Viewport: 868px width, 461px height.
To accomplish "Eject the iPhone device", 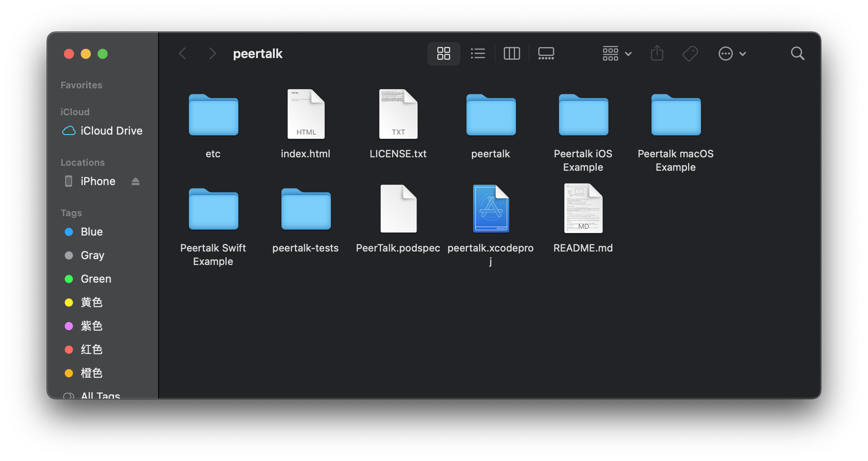I will (135, 181).
